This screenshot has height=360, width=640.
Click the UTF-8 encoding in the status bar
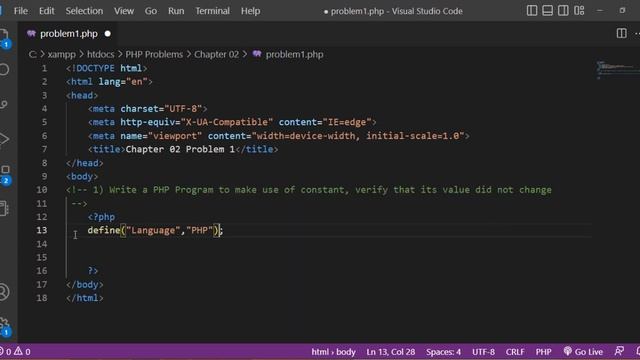click(483, 351)
